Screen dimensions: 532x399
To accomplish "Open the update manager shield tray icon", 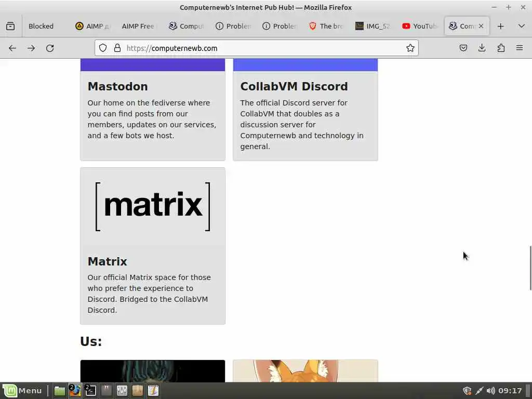I will (x=467, y=391).
